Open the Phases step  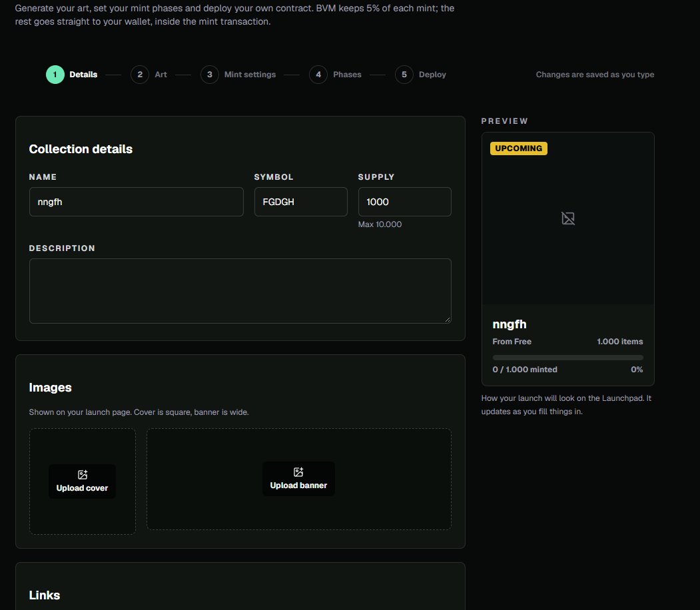point(335,75)
